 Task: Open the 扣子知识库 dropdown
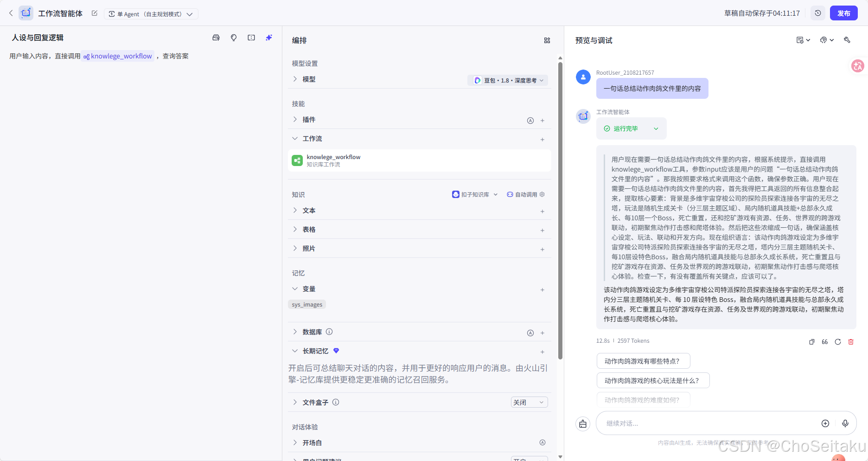tap(475, 195)
